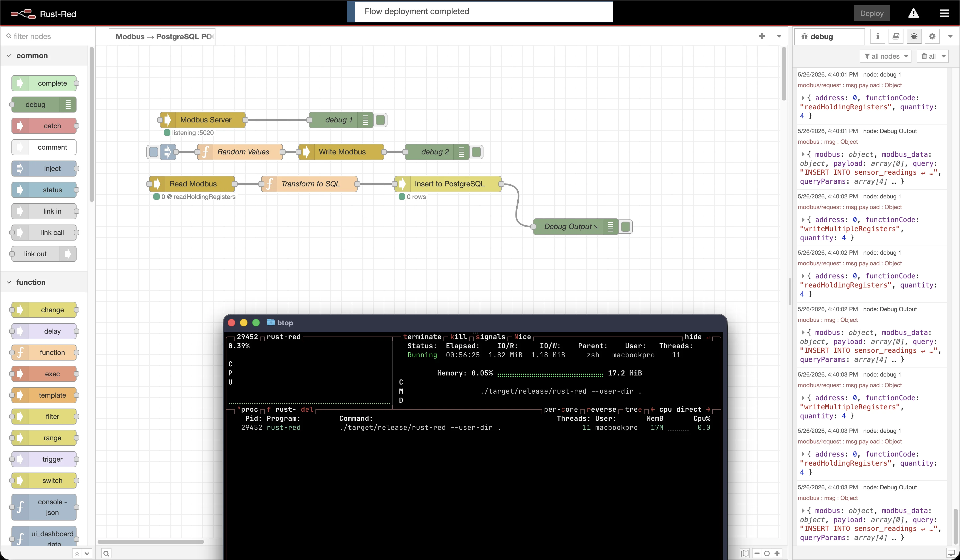This screenshot has width=960, height=560.
Task: Toggle the navigator map icon
Action: pyautogui.click(x=745, y=553)
